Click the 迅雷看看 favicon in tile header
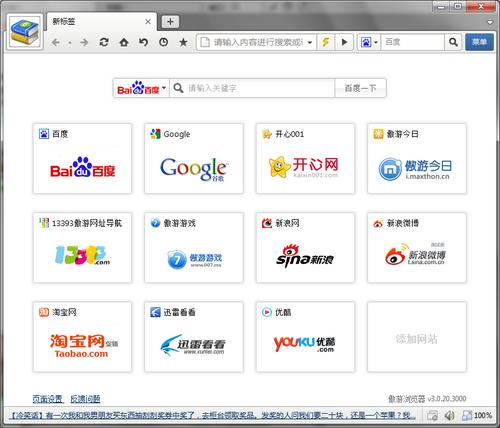This screenshot has height=428, width=500. [x=155, y=312]
